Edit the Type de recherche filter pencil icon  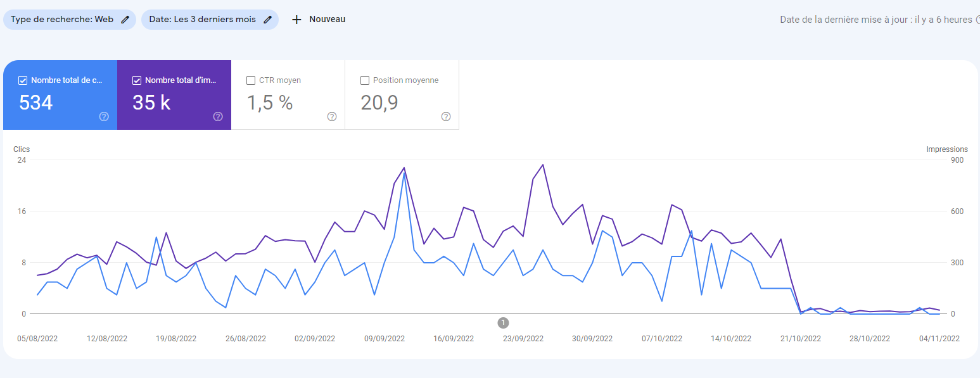pos(125,20)
